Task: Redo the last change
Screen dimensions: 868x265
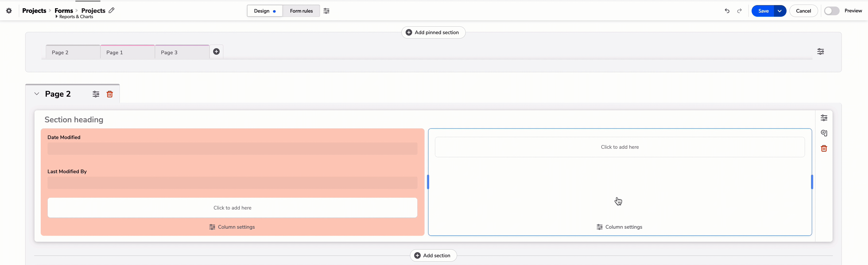Action: click(739, 11)
